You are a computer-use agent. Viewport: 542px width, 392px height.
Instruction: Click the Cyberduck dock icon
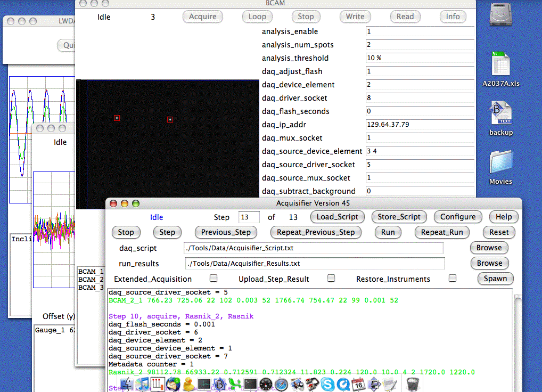(x=188, y=383)
